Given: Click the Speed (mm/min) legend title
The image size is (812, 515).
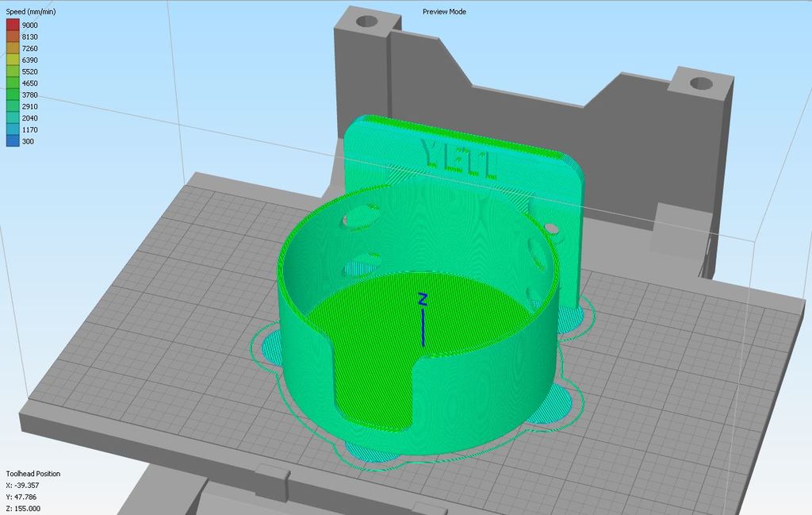Looking at the screenshot, I should (29, 12).
